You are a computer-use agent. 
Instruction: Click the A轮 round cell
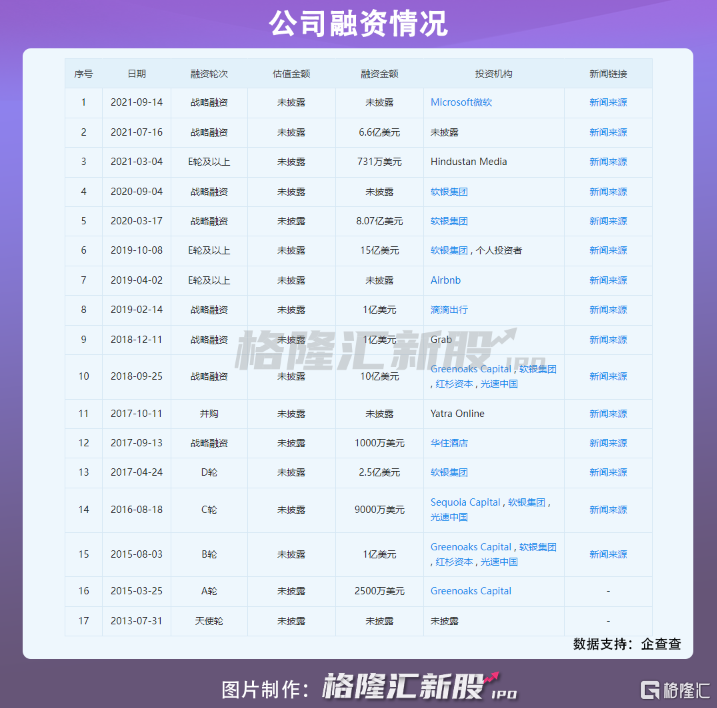click(209, 591)
